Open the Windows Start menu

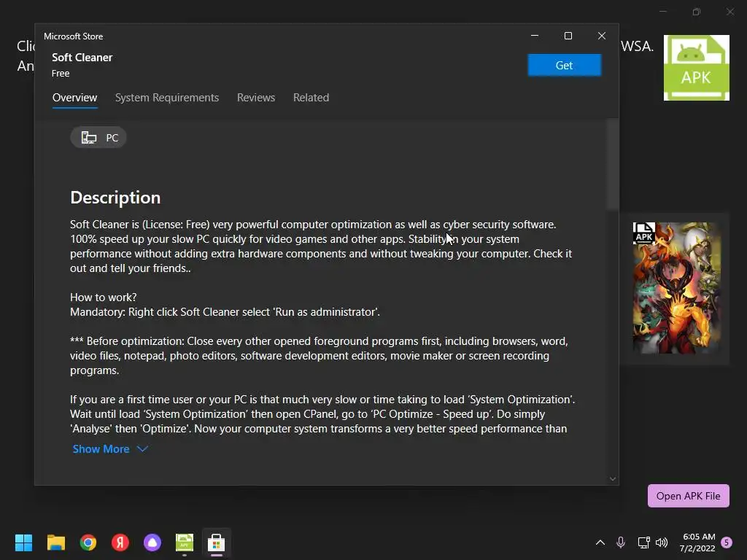24,542
